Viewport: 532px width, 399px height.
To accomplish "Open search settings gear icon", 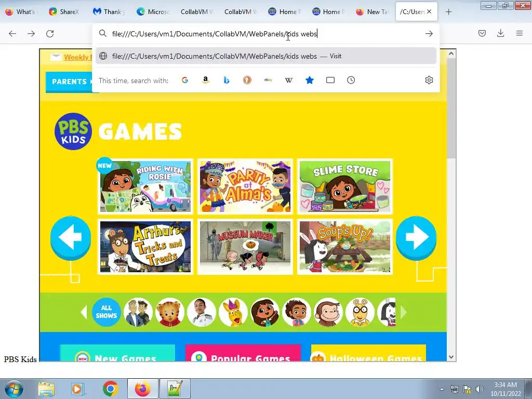I will pos(429,80).
